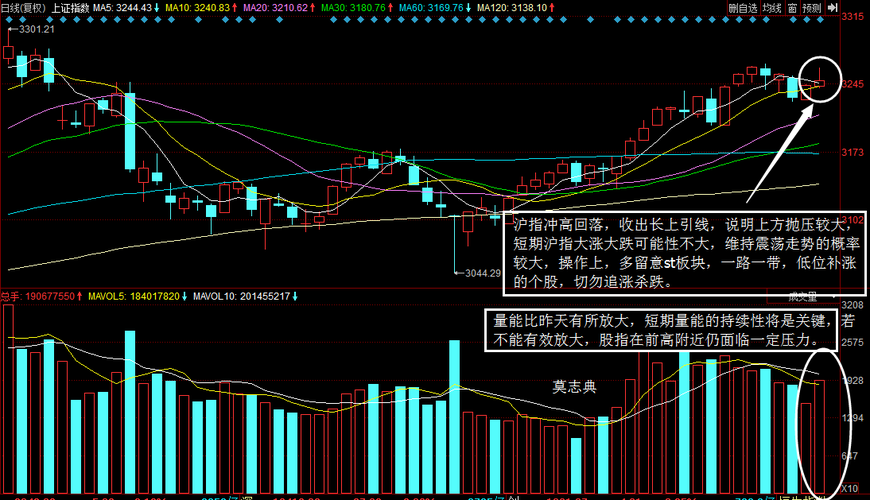Select the 日线(复权) period label
This screenshot has height=500, width=870.
[23, 8]
